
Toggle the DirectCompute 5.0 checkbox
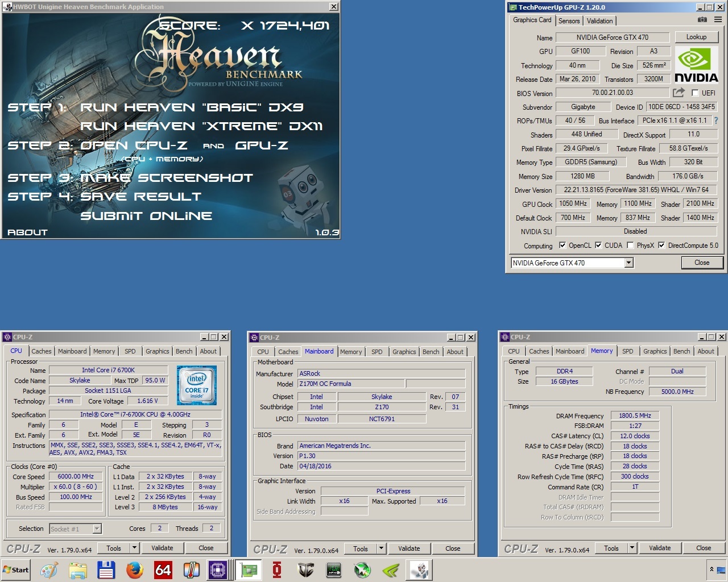[661, 246]
